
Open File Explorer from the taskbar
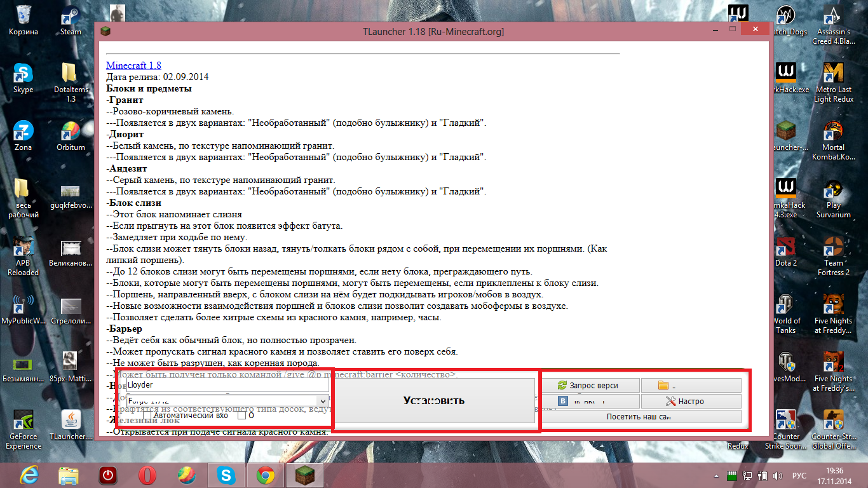69,475
